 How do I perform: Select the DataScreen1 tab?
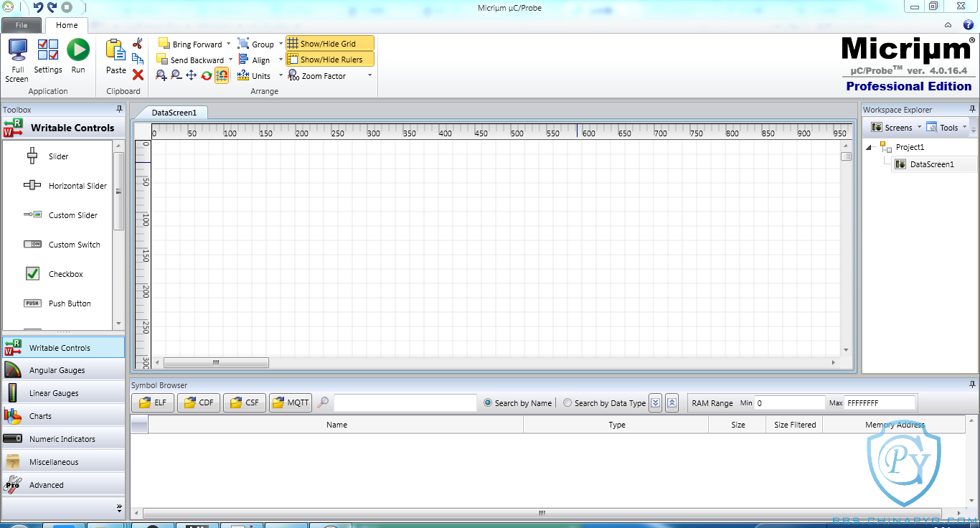[x=174, y=112]
